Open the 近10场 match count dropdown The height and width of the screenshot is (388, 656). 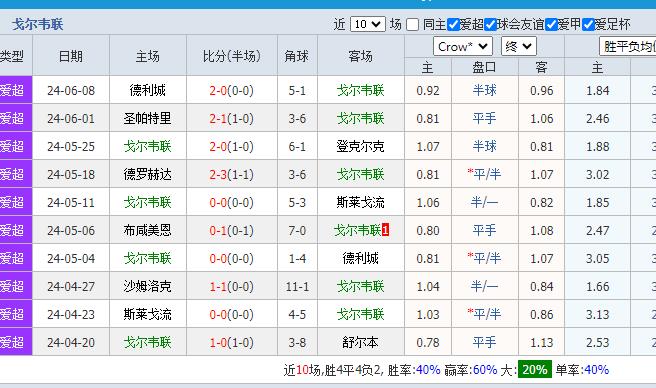(x=367, y=24)
